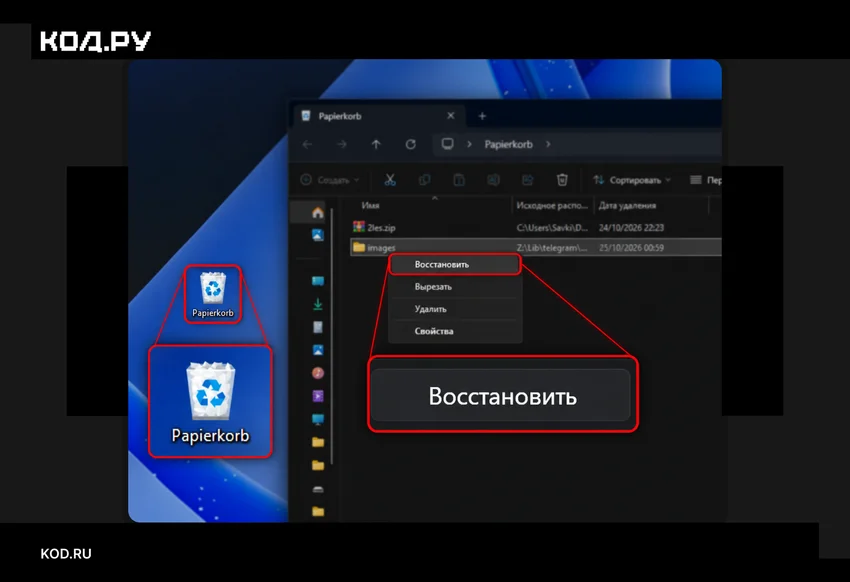Viewport: 850px width, 582px height.
Task: Go up one level with the up arrow
Action: tap(376, 144)
